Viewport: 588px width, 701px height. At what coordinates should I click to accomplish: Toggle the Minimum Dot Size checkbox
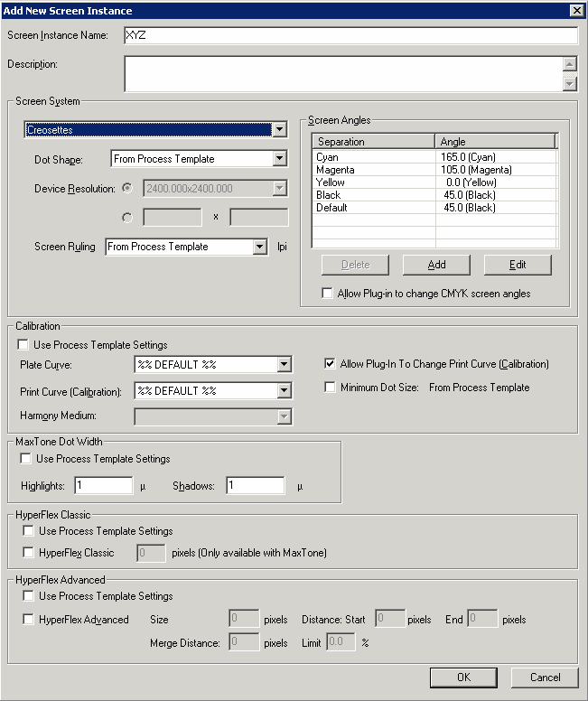(x=331, y=388)
